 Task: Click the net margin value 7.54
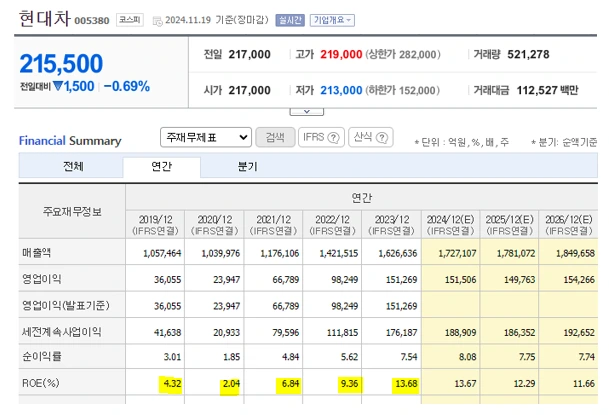point(409,357)
